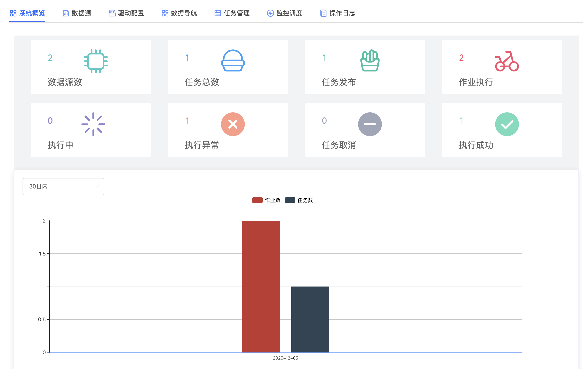
Task: Click the orange X circle for 执行异常
Action: [233, 124]
